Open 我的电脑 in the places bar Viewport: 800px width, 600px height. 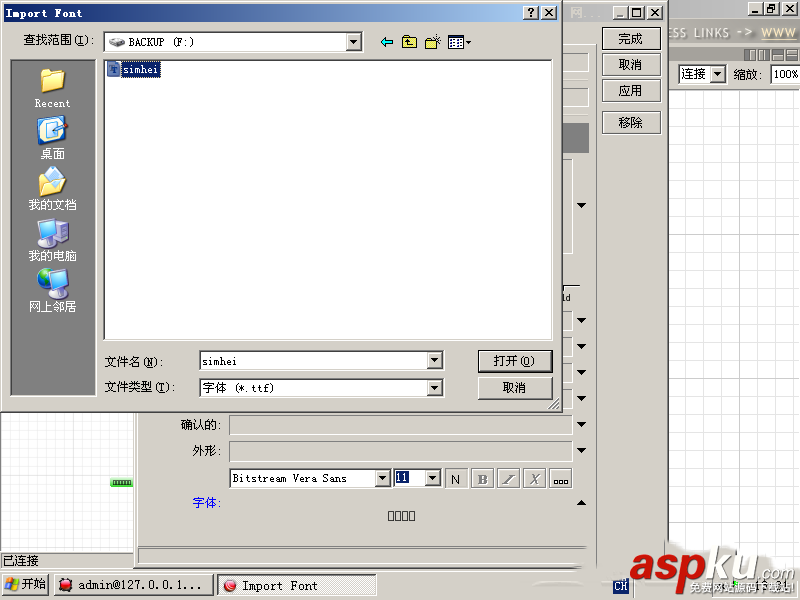click(53, 240)
